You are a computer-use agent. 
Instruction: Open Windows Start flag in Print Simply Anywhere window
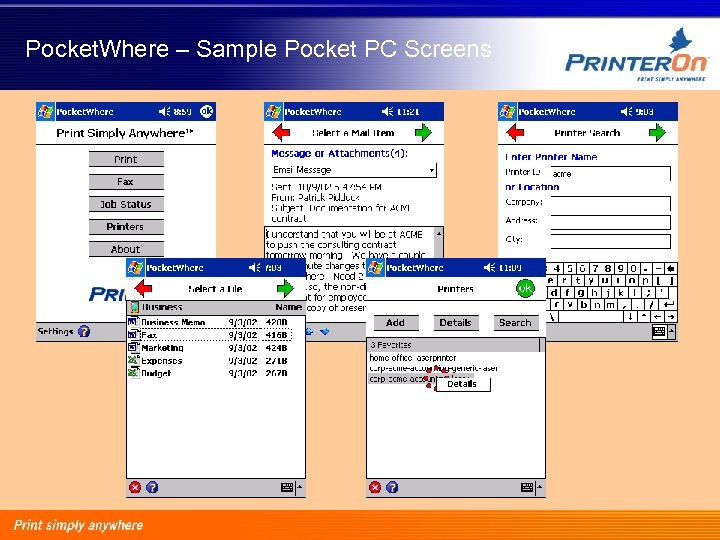[45, 112]
